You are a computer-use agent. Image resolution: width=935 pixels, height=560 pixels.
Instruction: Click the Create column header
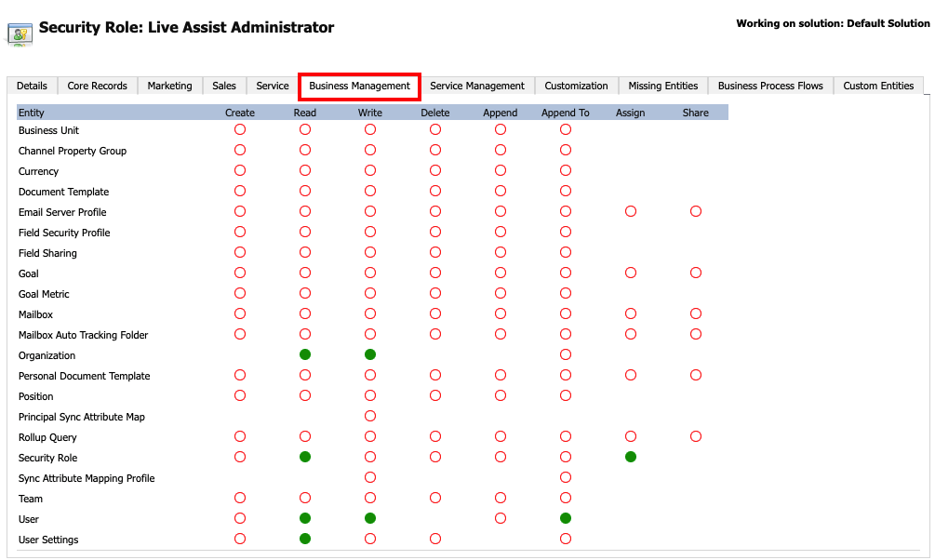[x=240, y=113]
